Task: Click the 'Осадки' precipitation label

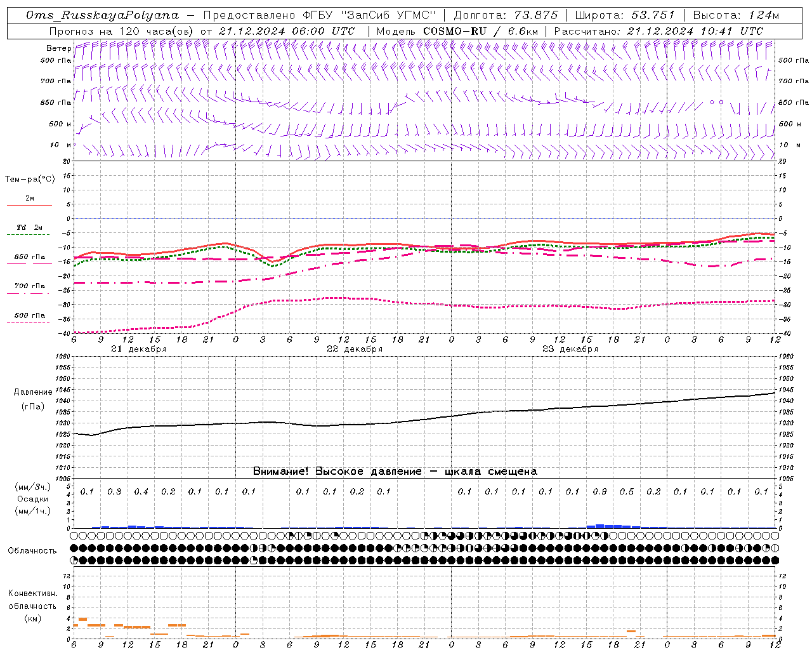Action: click(x=33, y=499)
